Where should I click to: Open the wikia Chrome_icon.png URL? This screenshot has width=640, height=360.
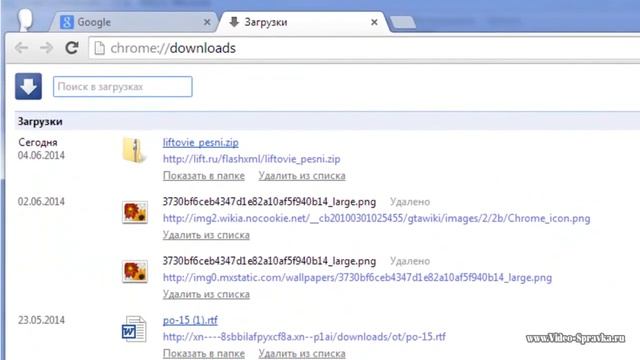tap(376, 218)
